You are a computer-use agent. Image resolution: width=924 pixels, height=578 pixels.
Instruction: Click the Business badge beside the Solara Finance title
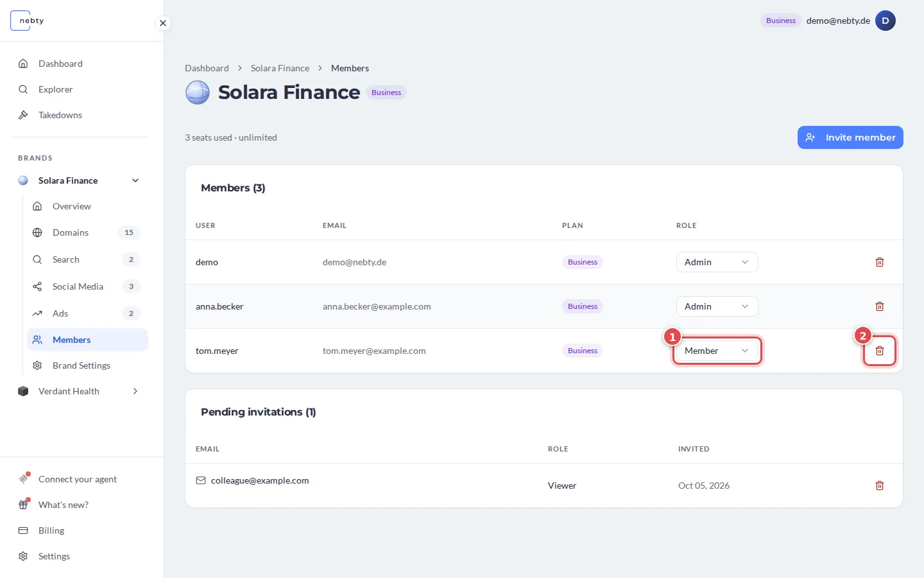[386, 92]
